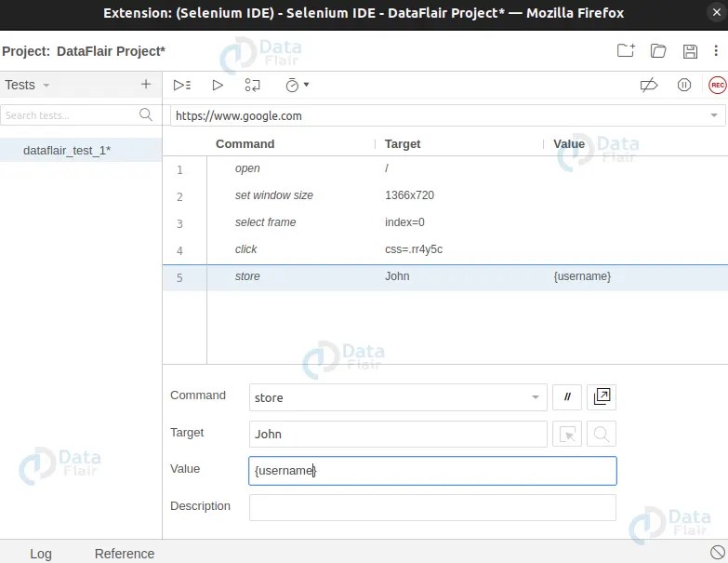Select the dataflair_test_1* test
Image resolution: width=728 pixels, height=563 pixels.
click(81, 151)
